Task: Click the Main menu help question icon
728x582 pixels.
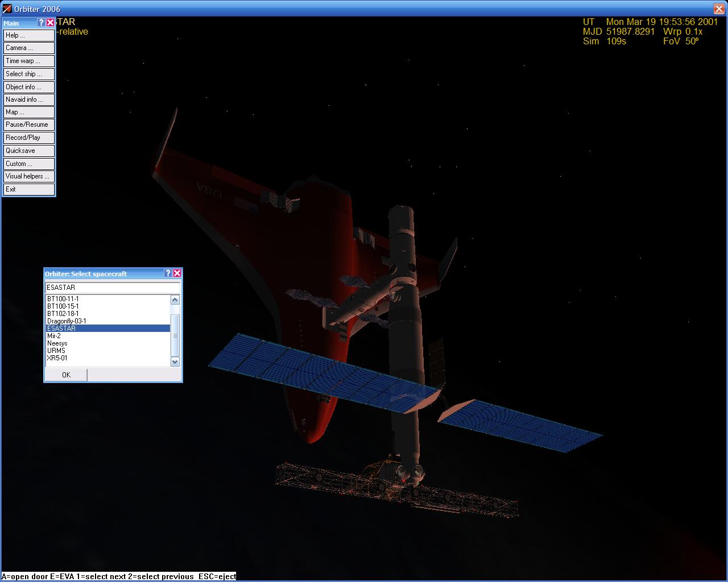Action: (41, 23)
